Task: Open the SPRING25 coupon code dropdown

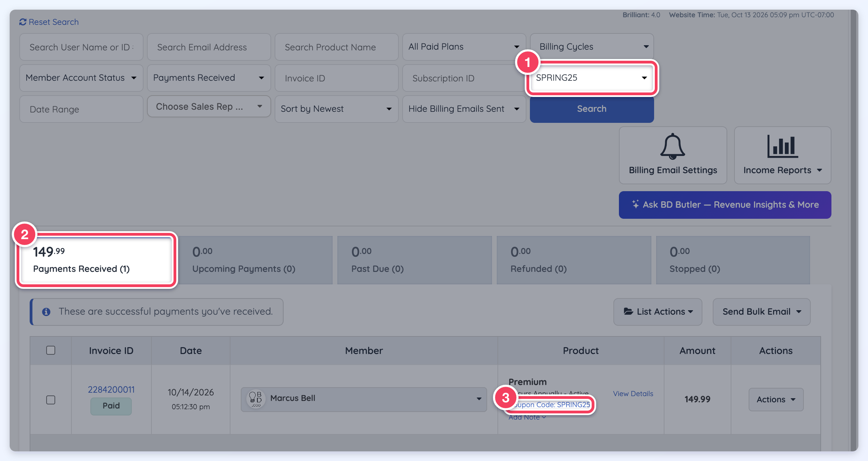Action: point(592,78)
